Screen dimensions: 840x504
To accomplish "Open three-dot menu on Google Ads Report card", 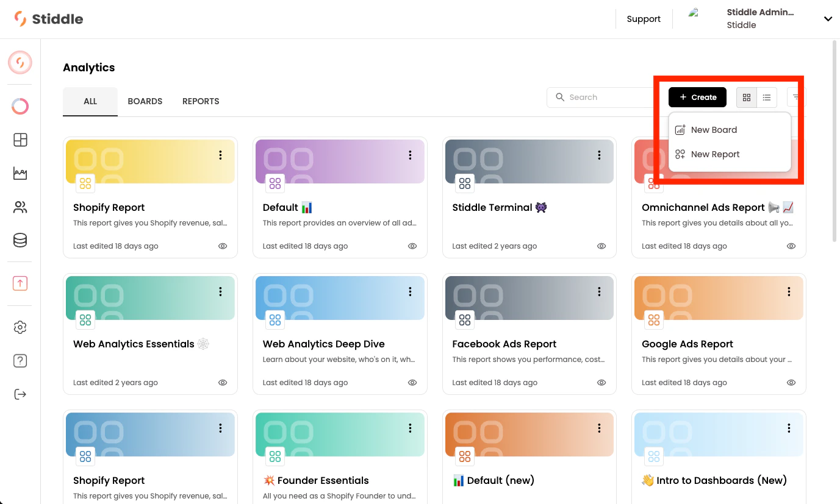I will click(789, 292).
